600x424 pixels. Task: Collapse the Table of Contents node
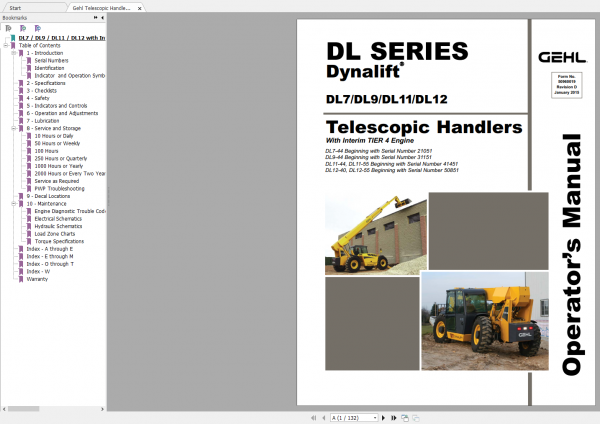pos(5,45)
